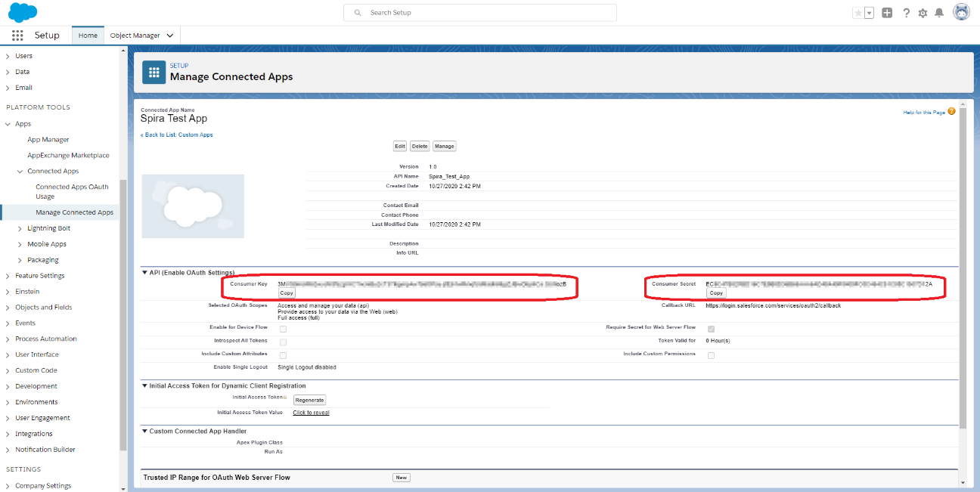Collapse the API (Enable OAuth Settings) section

pos(144,272)
